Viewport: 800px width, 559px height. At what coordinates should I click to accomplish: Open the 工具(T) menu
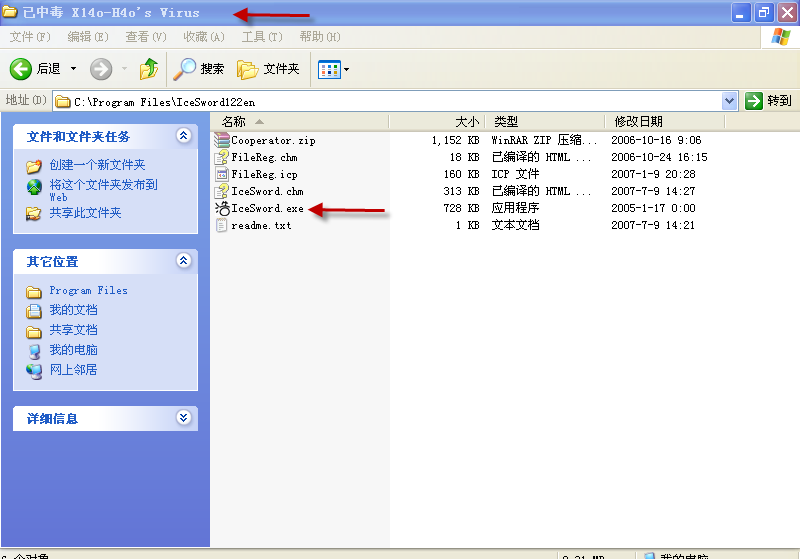coord(262,37)
